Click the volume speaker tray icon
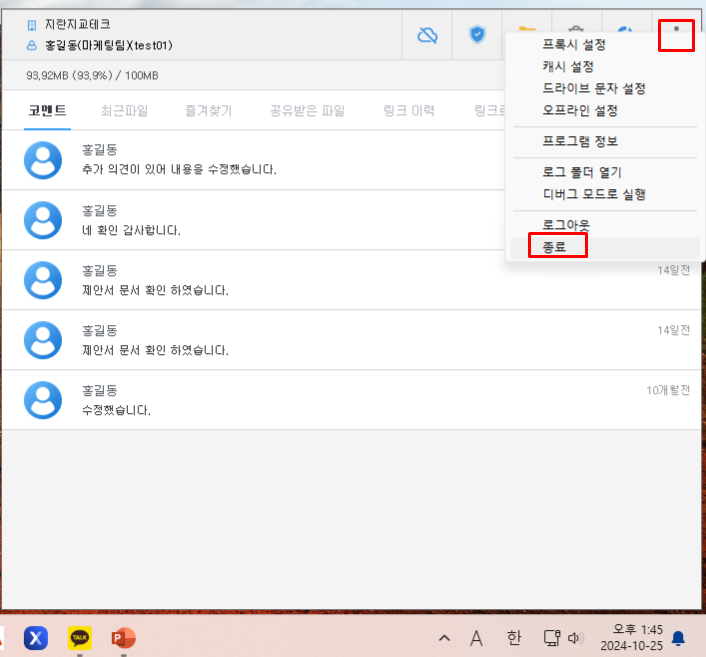706x657 pixels. point(575,637)
